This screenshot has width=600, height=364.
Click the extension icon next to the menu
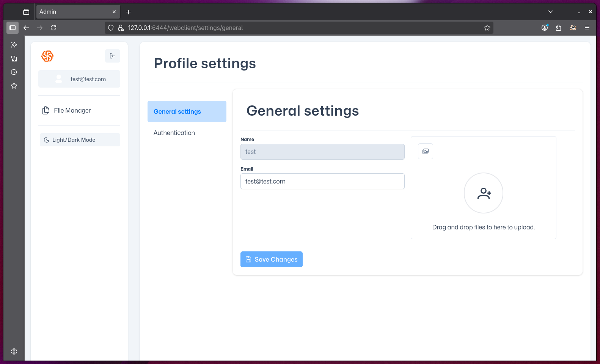[573, 28]
